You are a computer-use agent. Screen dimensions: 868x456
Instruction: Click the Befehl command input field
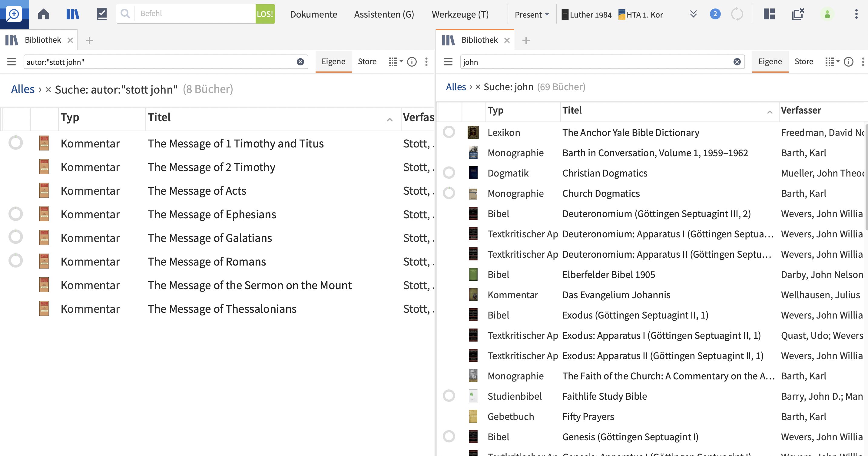click(x=195, y=14)
